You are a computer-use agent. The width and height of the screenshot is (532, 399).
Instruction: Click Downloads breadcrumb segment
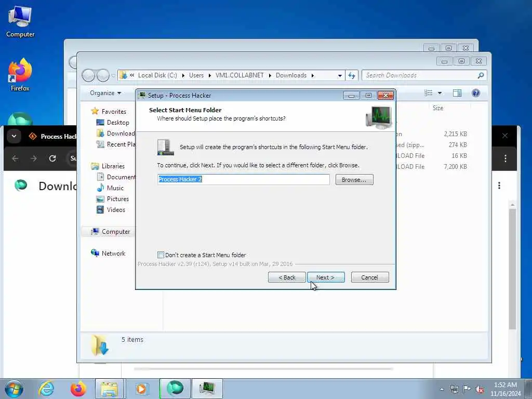(x=291, y=75)
